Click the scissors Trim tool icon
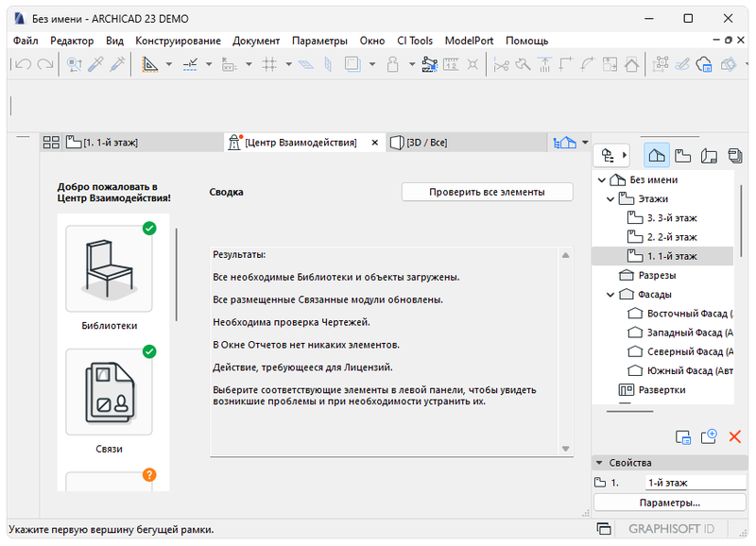This screenshot has height=546, width=756. pyautogui.click(x=501, y=65)
